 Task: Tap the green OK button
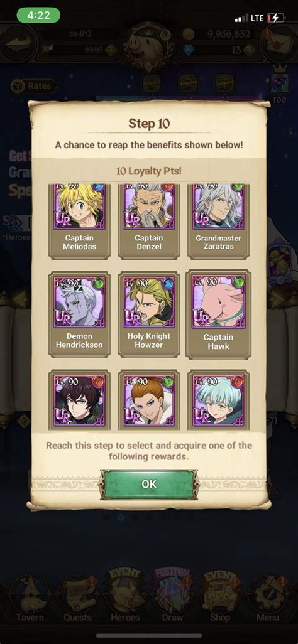[x=149, y=484]
